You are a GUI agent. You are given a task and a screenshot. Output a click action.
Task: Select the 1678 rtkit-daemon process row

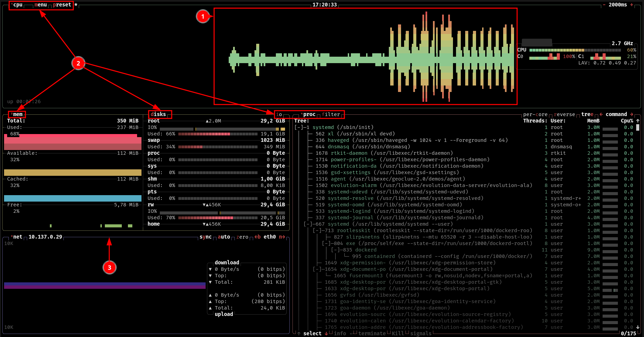(x=464, y=153)
